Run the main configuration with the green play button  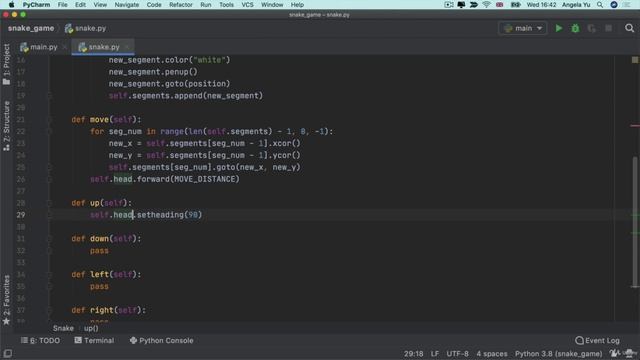coord(559,28)
